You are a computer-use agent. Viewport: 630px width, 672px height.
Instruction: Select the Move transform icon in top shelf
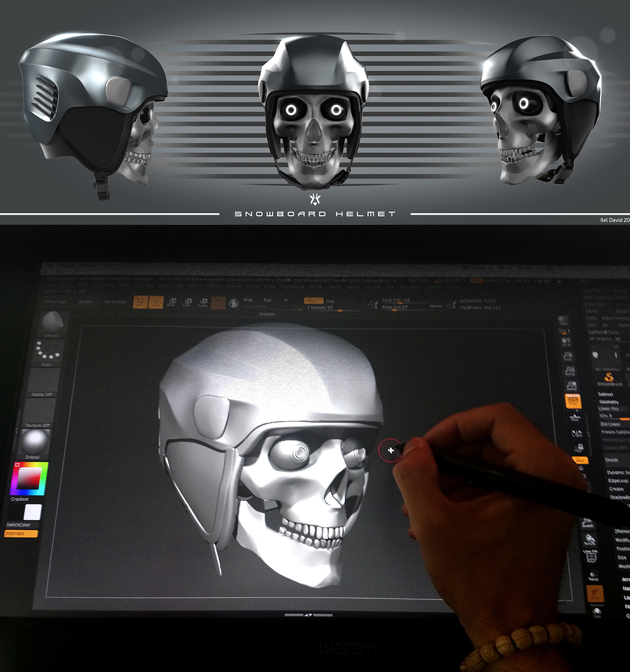click(x=172, y=302)
